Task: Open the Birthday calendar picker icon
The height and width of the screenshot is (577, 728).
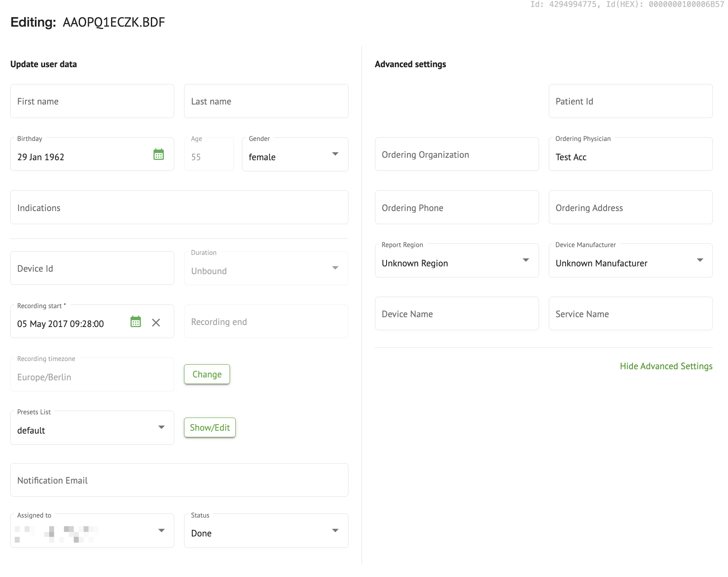Action: [159, 154]
